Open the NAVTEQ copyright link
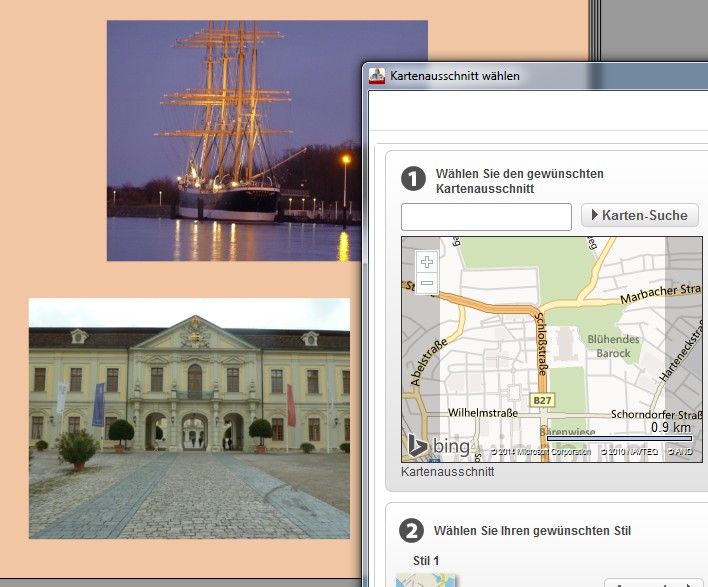Image resolution: width=708 pixels, height=587 pixels. click(x=630, y=452)
